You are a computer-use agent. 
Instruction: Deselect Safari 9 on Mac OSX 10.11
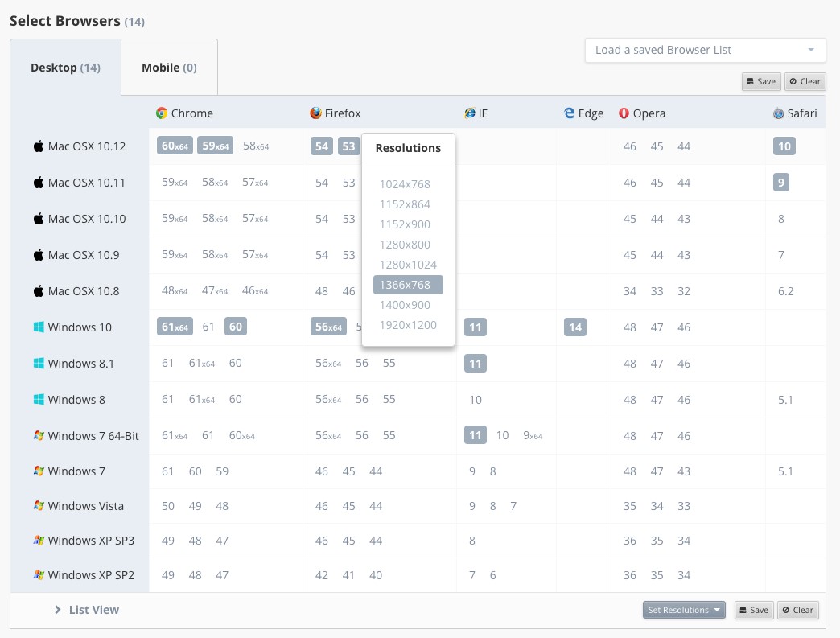(x=780, y=183)
